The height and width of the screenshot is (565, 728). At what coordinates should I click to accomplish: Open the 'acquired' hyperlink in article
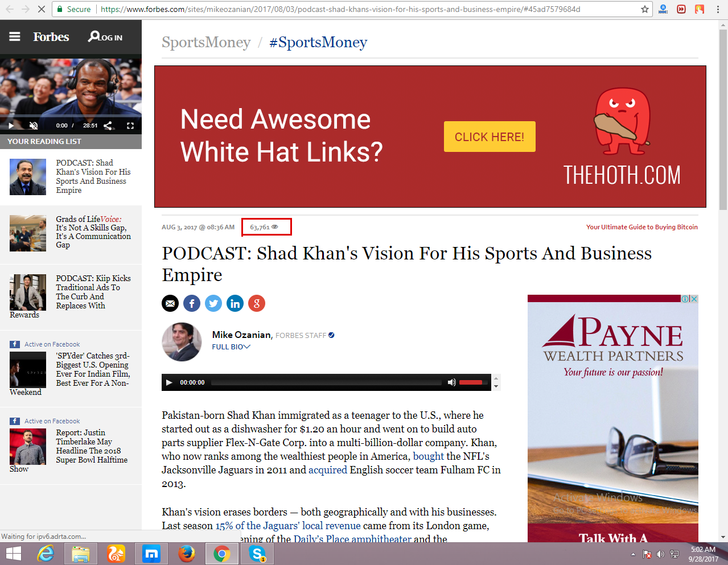[328, 470]
